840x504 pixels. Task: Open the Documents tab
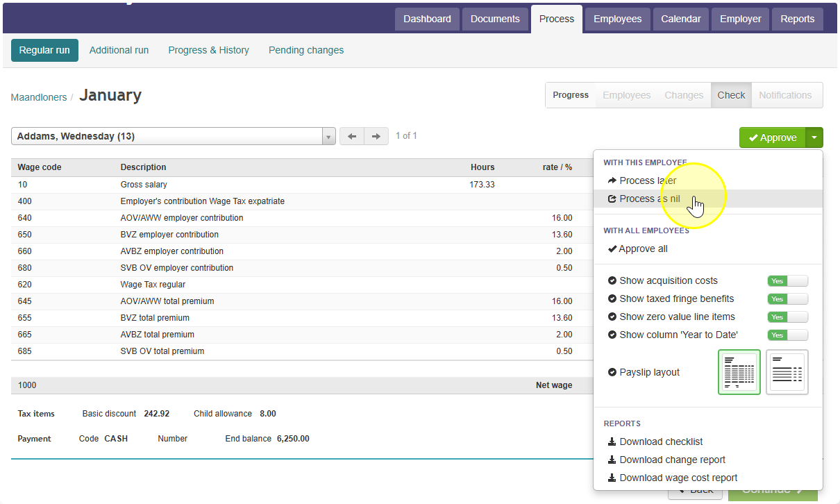click(495, 19)
